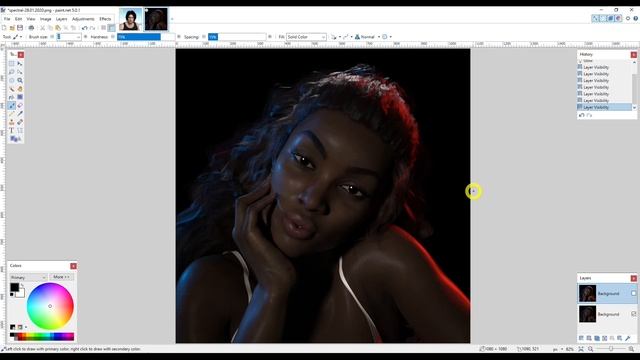Select the Zoom magnifier tool
Screen dimensions: 640x360
[x=20, y=80]
